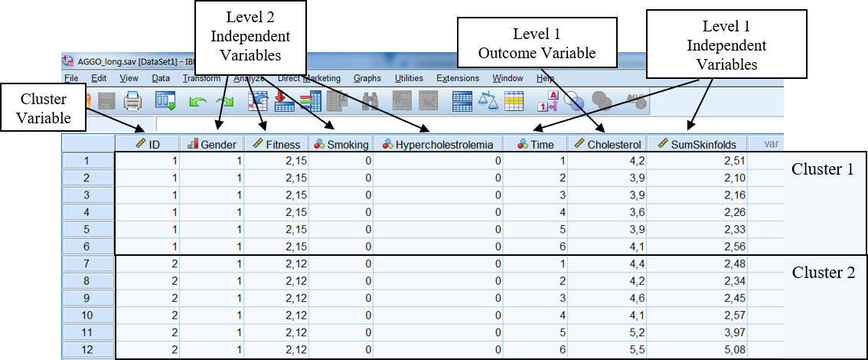Click SumSkinfolds cell '2,51'

pyautogui.click(x=697, y=161)
